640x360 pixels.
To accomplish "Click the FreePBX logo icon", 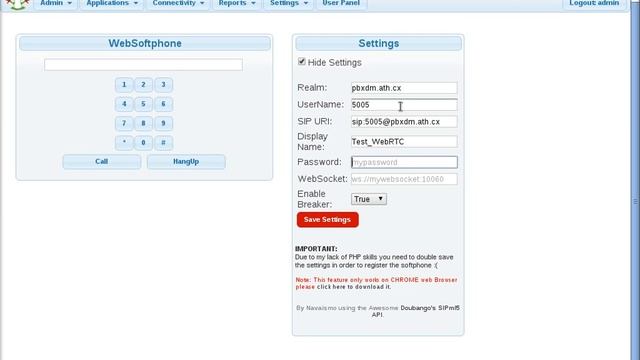I will tap(17, 4).
